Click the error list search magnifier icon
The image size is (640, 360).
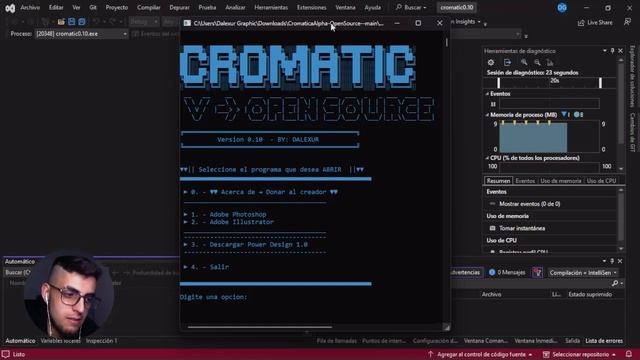pyautogui.click(x=615, y=283)
